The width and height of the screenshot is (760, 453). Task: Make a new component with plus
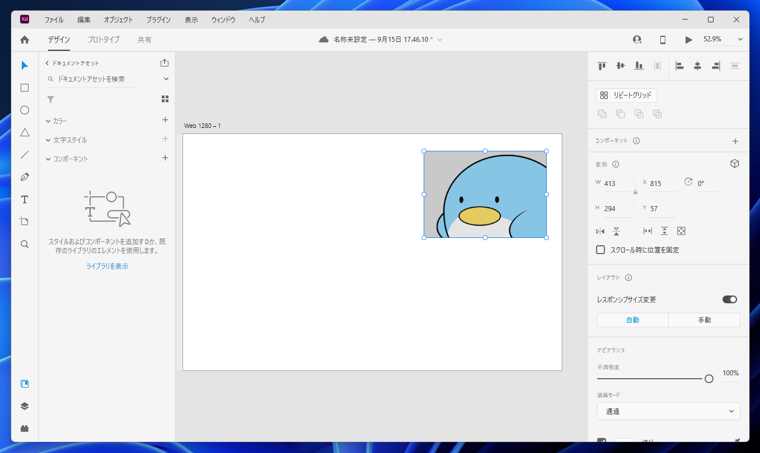(x=735, y=141)
